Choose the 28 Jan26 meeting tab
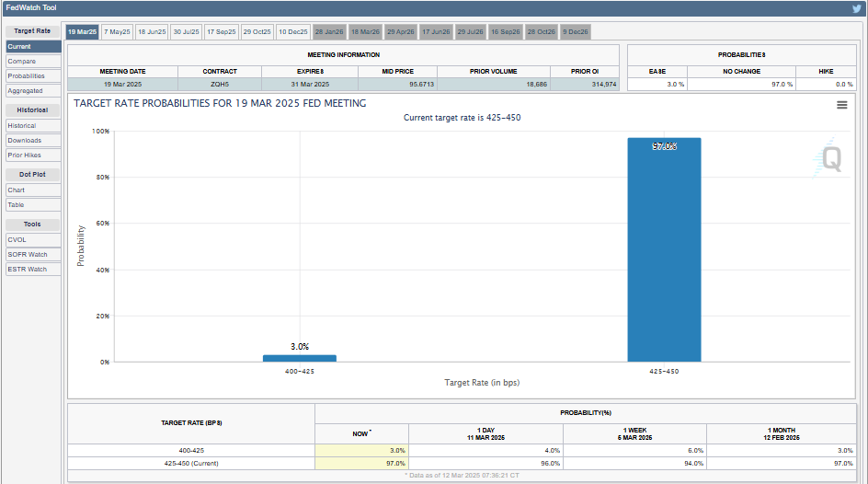The width and height of the screenshot is (868, 484). pos(329,32)
